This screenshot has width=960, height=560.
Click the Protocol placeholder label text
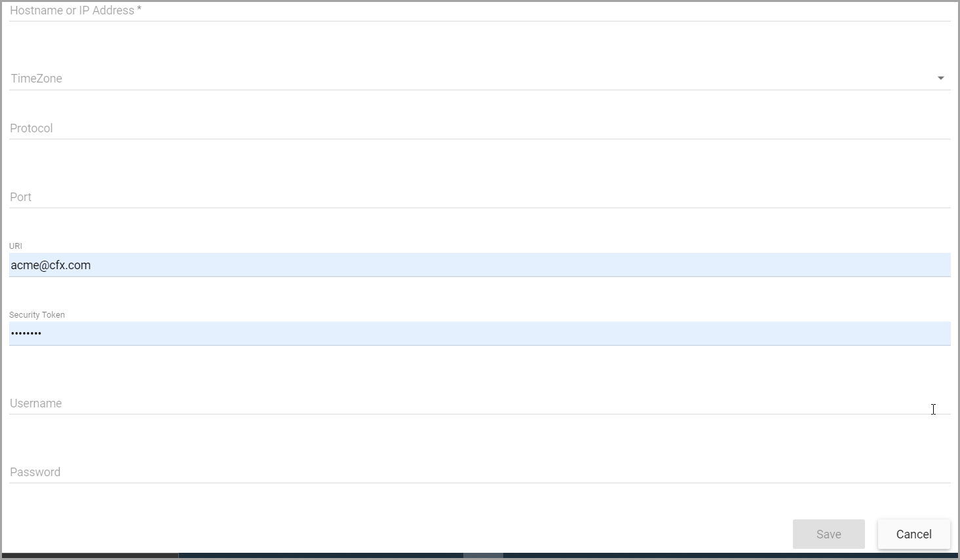(31, 128)
